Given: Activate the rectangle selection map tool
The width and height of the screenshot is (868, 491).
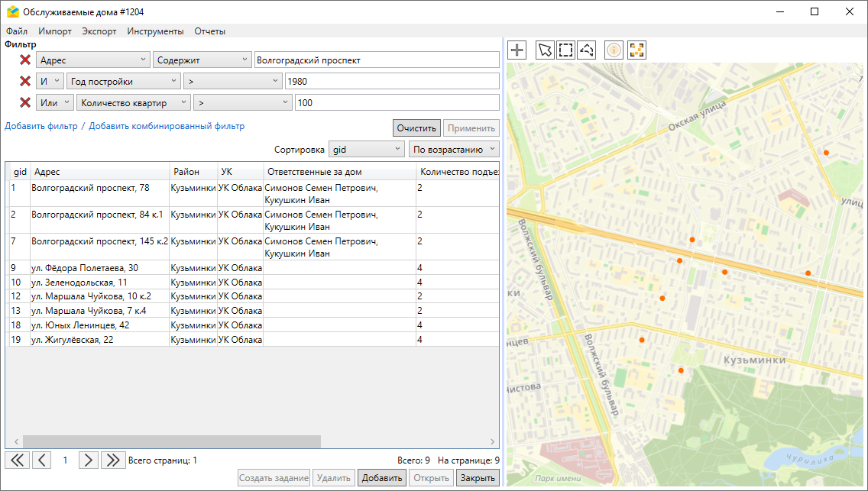Looking at the screenshot, I should [565, 50].
